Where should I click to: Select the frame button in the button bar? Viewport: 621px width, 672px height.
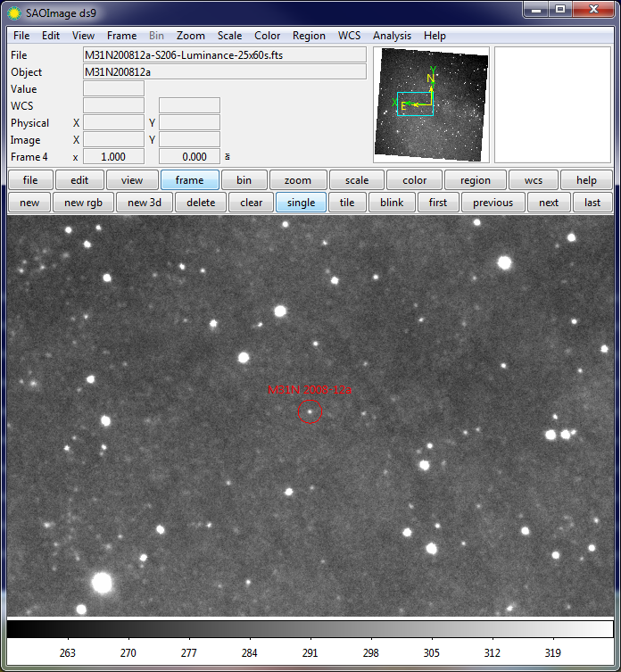tap(189, 179)
